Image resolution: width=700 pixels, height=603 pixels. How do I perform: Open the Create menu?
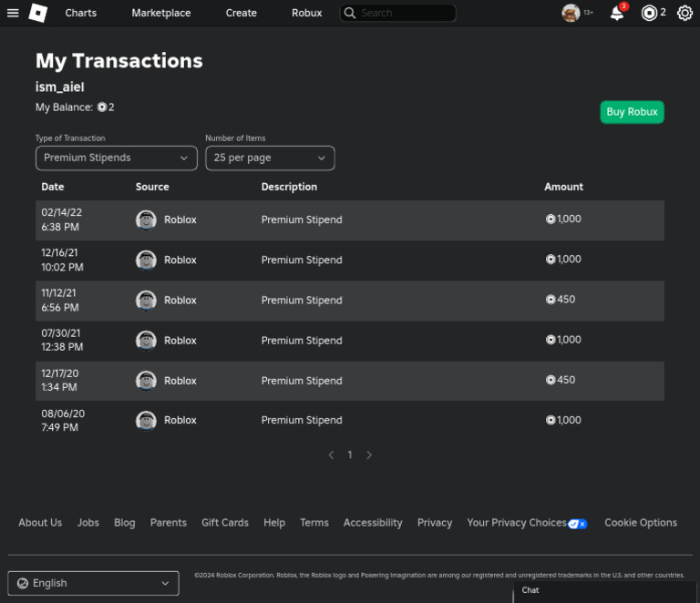pos(241,13)
